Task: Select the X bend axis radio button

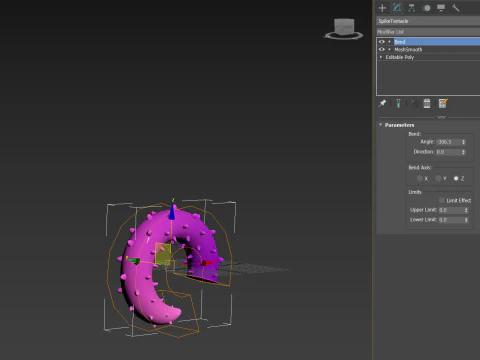Action: click(420, 178)
